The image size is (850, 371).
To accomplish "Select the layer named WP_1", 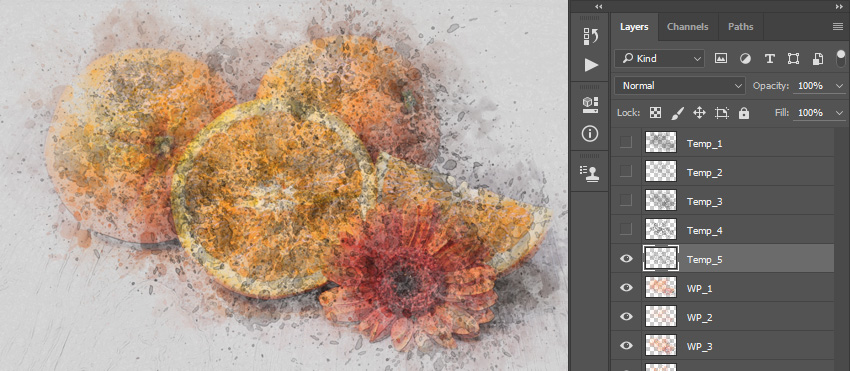I will [x=699, y=289].
